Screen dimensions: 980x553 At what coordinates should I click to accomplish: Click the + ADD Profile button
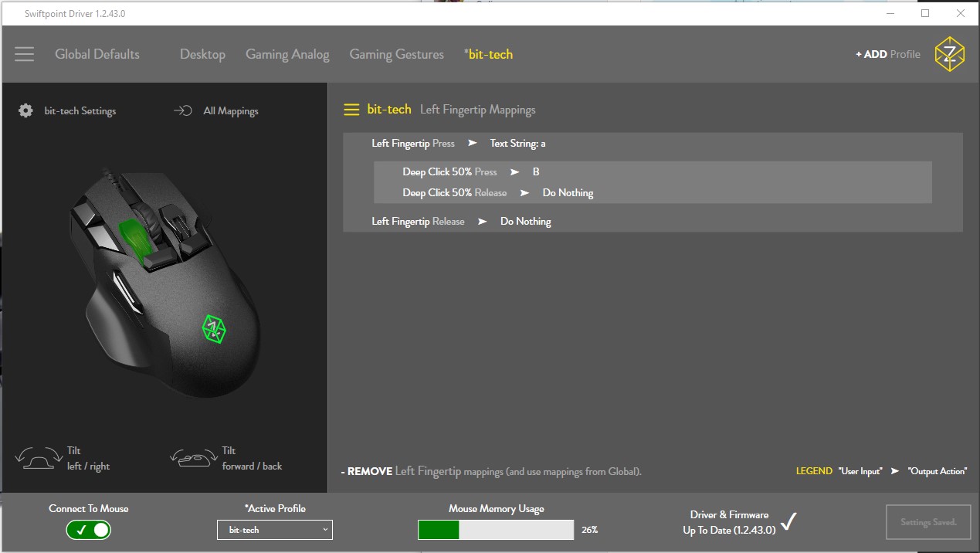(888, 54)
